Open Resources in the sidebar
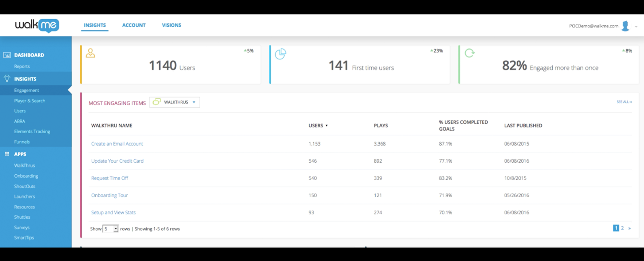The width and height of the screenshot is (644, 261). (x=24, y=207)
